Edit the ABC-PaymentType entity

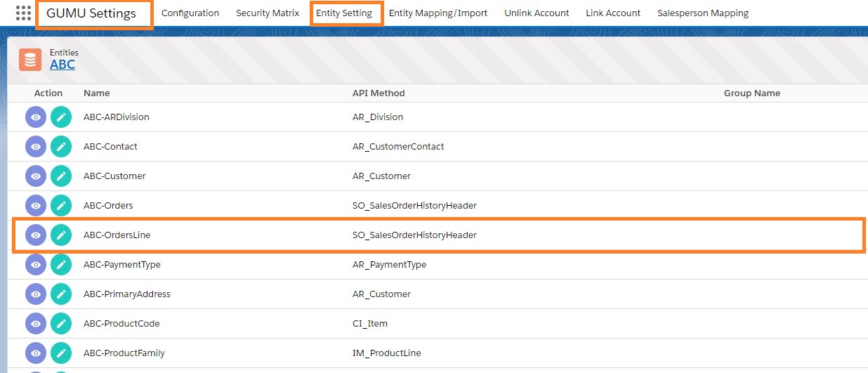61,265
